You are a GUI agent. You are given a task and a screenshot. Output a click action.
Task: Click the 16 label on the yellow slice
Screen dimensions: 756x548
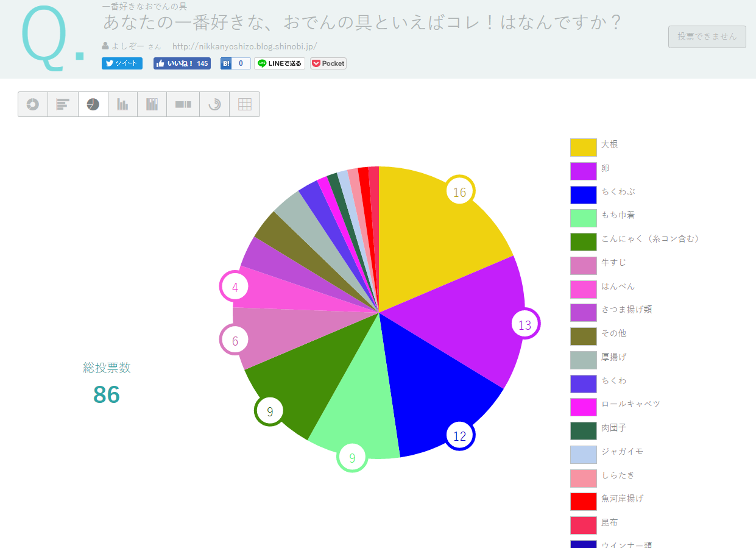[459, 192]
